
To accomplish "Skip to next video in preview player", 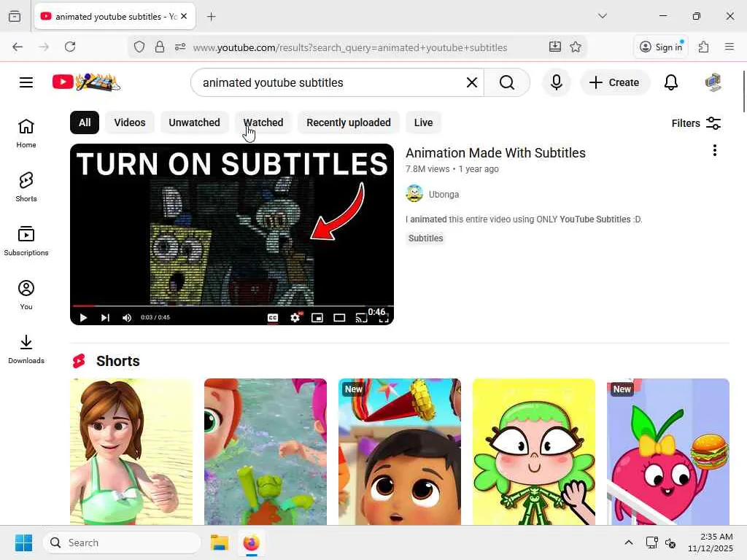I will [105, 318].
